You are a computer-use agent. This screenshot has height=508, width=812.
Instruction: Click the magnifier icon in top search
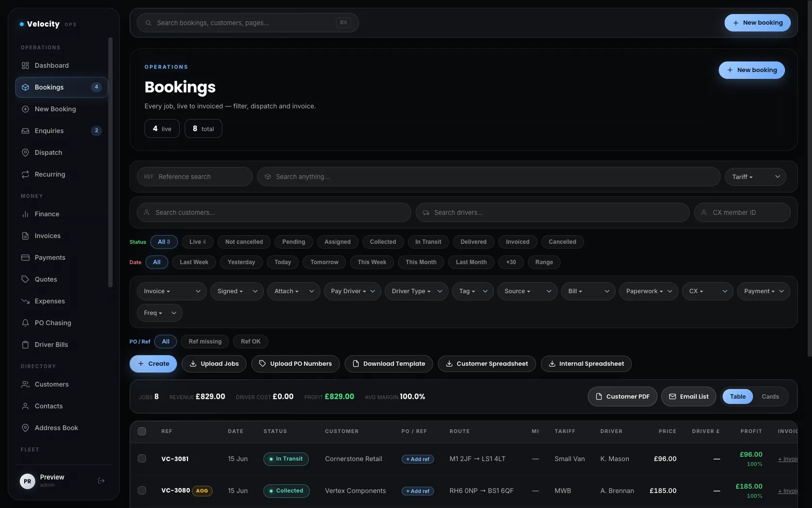coord(148,23)
